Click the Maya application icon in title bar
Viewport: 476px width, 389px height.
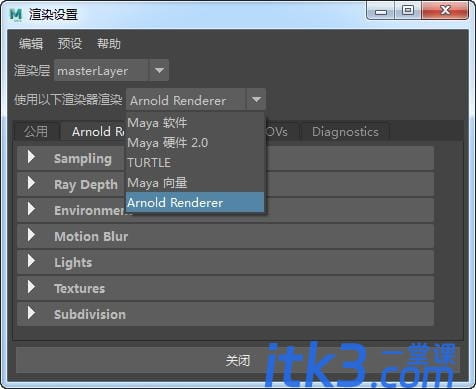(16, 14)
